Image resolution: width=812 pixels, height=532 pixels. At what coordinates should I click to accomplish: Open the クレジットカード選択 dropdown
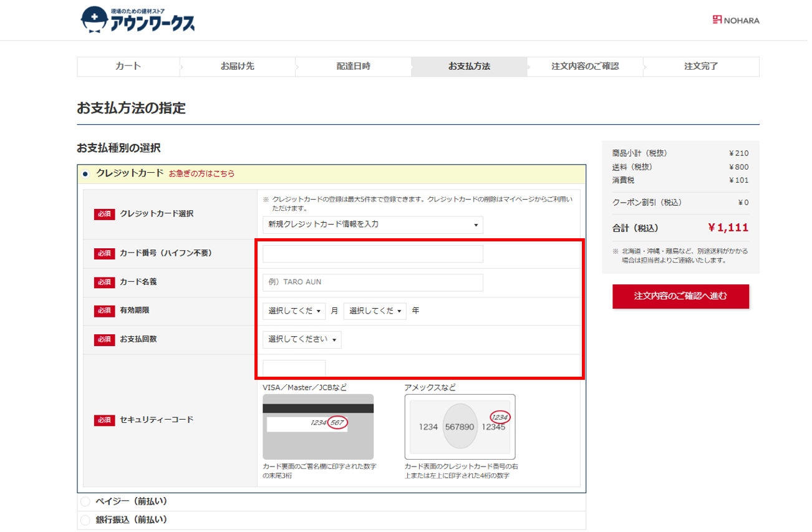[372, 225]
